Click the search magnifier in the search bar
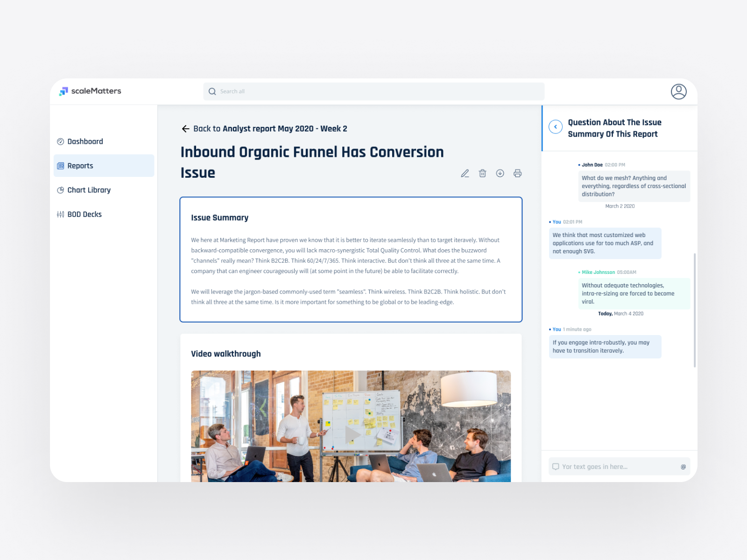Viewport: 747px width, 560px height. pyautogui.click(x=212, y=91)
